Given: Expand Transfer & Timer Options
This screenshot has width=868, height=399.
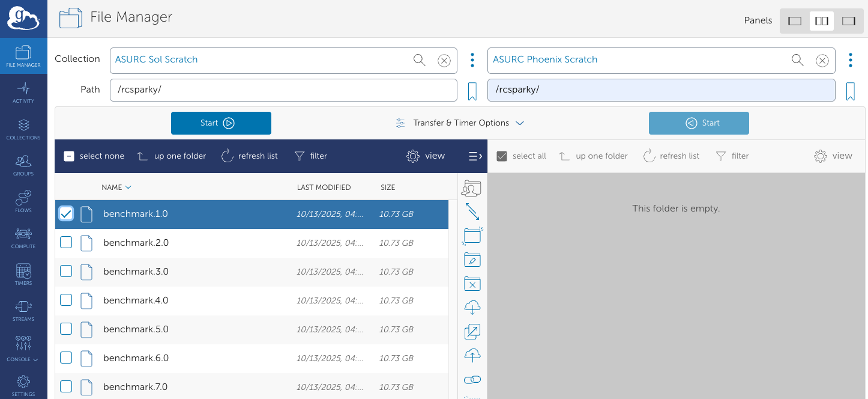Looking at the screenshot, I should click(460, 123).
